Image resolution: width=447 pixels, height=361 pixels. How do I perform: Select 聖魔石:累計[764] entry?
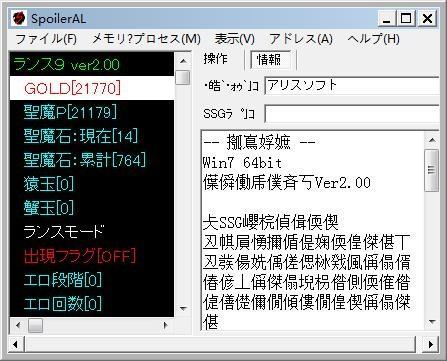[x=92, y=160]
